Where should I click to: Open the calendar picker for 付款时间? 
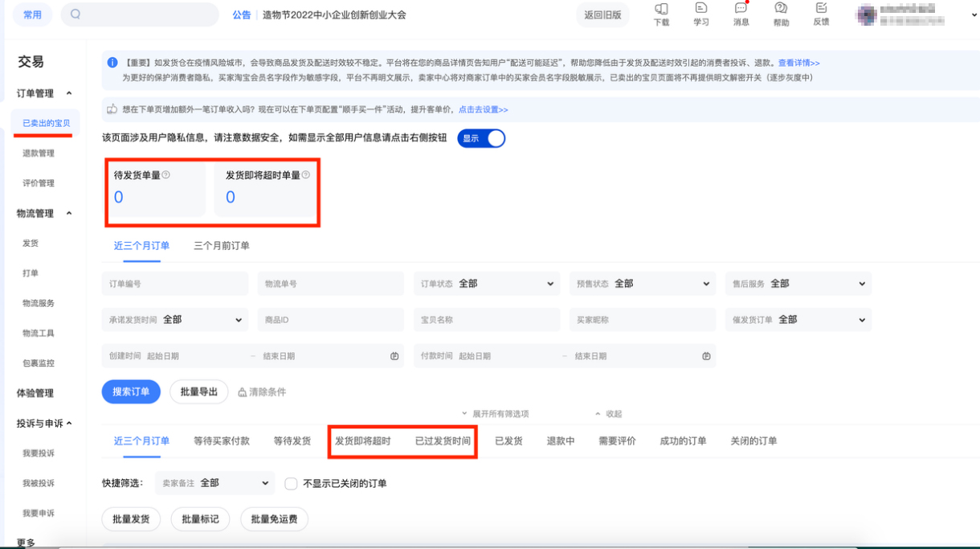click(706, 354)
